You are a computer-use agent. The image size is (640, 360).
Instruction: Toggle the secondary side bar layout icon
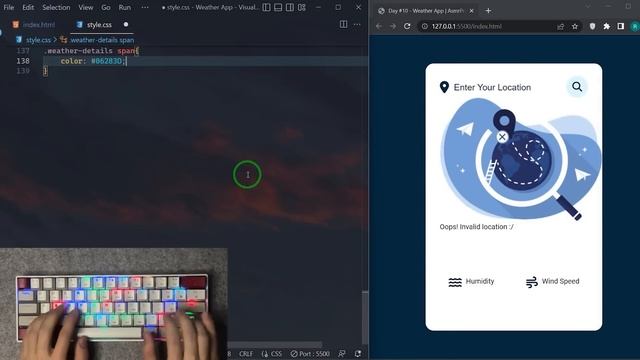click(290, 7)
